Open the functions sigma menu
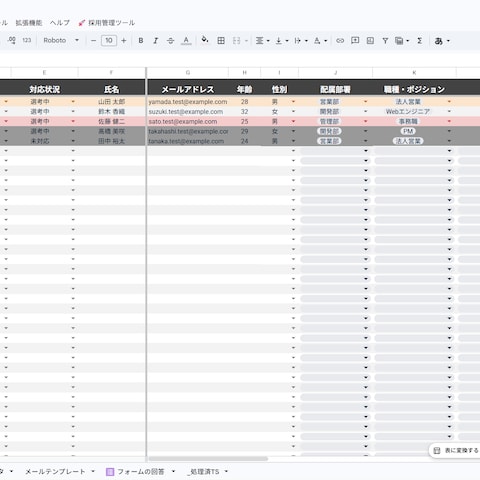 (420, 41)
